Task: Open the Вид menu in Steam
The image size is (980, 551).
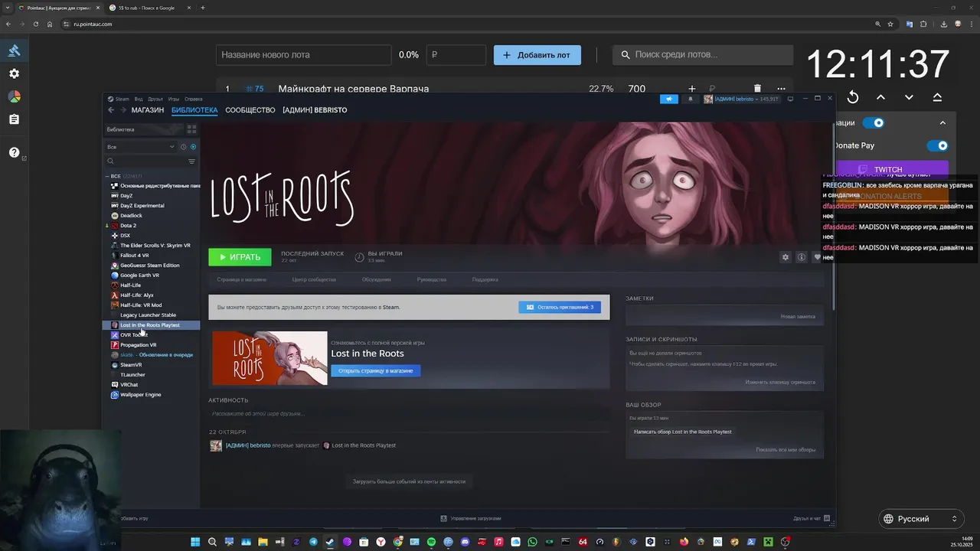Action: tap(139, 99)
